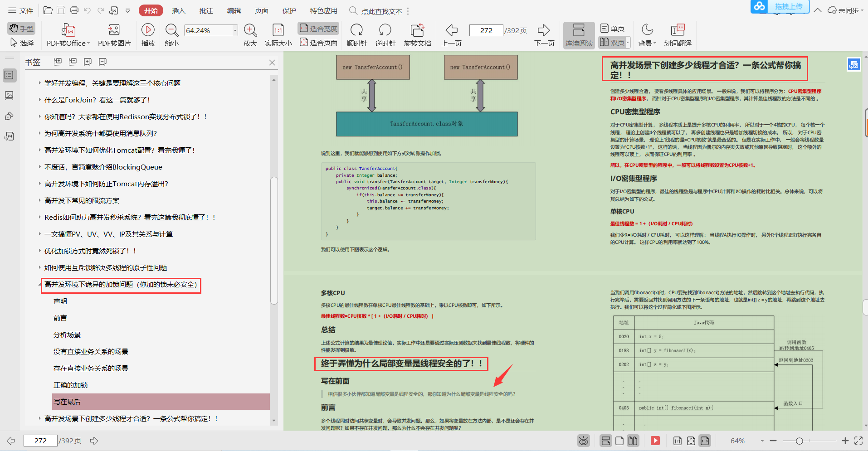Viewport: 868px width, 451px height.
Task: Click 拖拽上传 cloud upload button
Action: tap(780, 6)
